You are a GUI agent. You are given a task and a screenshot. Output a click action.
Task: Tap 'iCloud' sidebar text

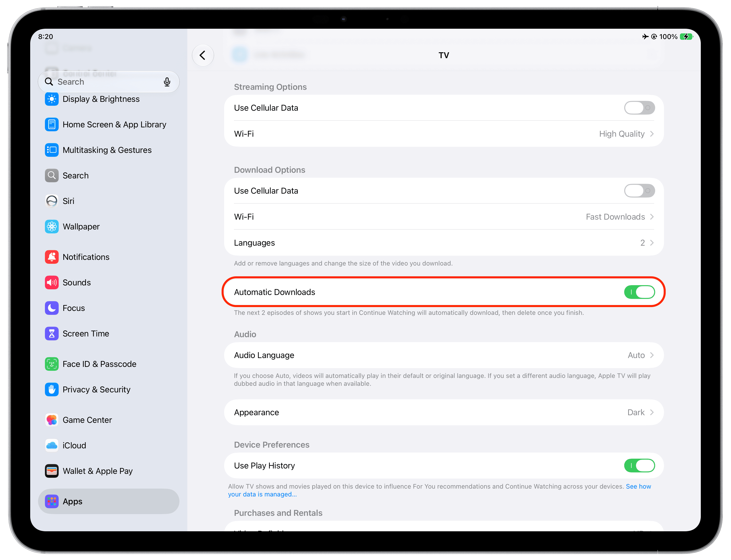click(74, 446)
